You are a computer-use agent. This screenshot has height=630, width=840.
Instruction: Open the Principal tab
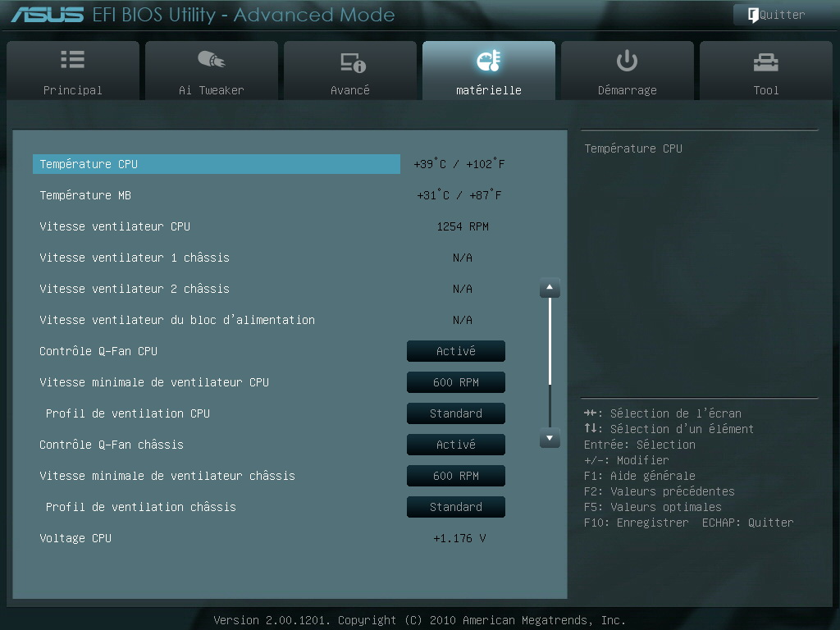73,71
